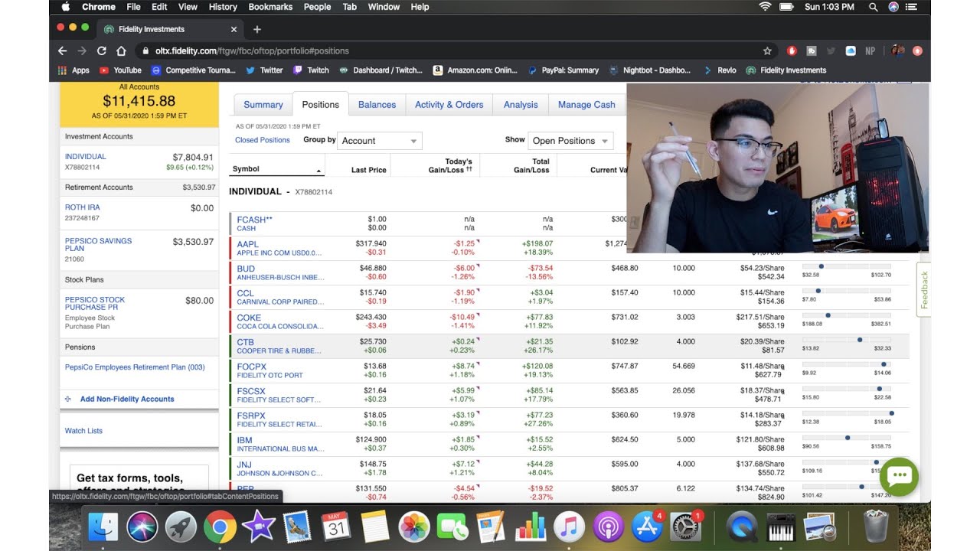Open the Fidelity Investments bookmark

786,70
